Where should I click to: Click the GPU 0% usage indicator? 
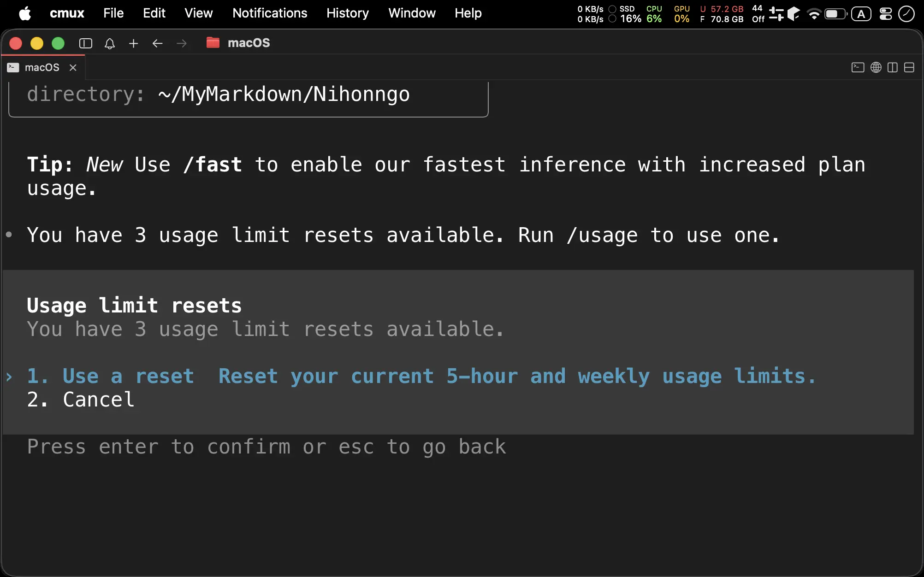pos(681,14)
